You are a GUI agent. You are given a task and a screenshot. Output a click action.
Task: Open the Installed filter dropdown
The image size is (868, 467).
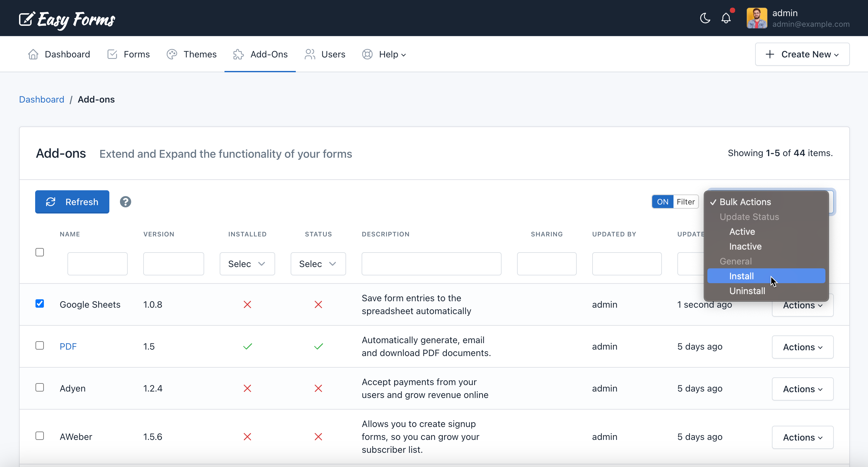[x=247, y=264]
